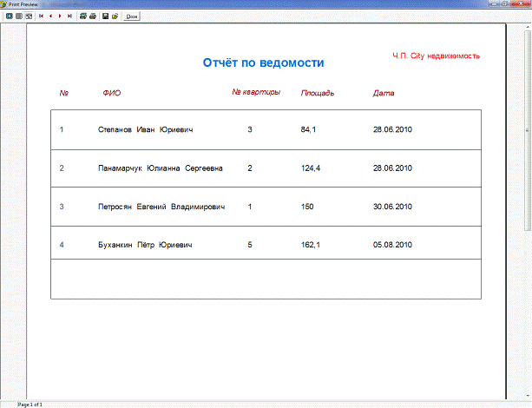Screen dimensions: 532x408
Task: Go to the previous page
Action: click(49, 16)
